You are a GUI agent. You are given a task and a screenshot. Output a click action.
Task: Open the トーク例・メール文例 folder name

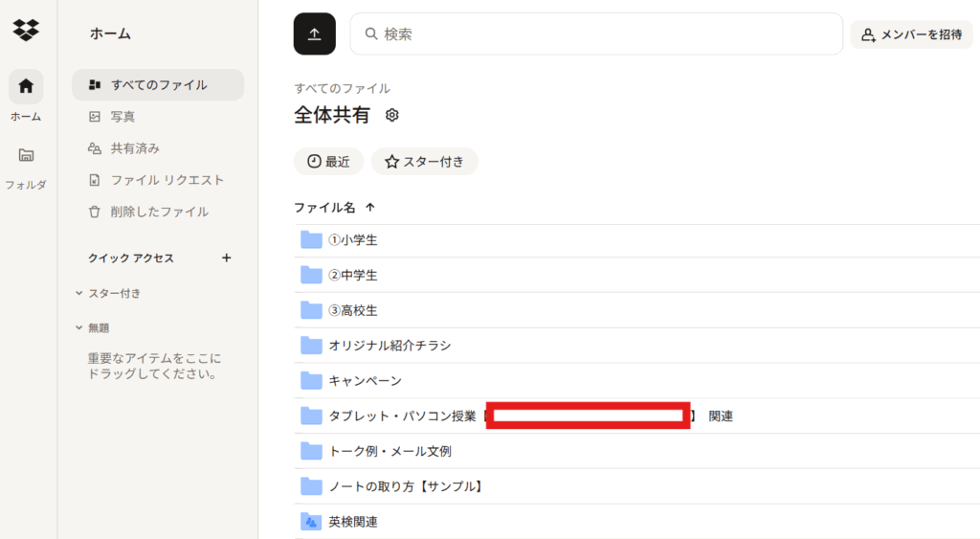[390, 452]
